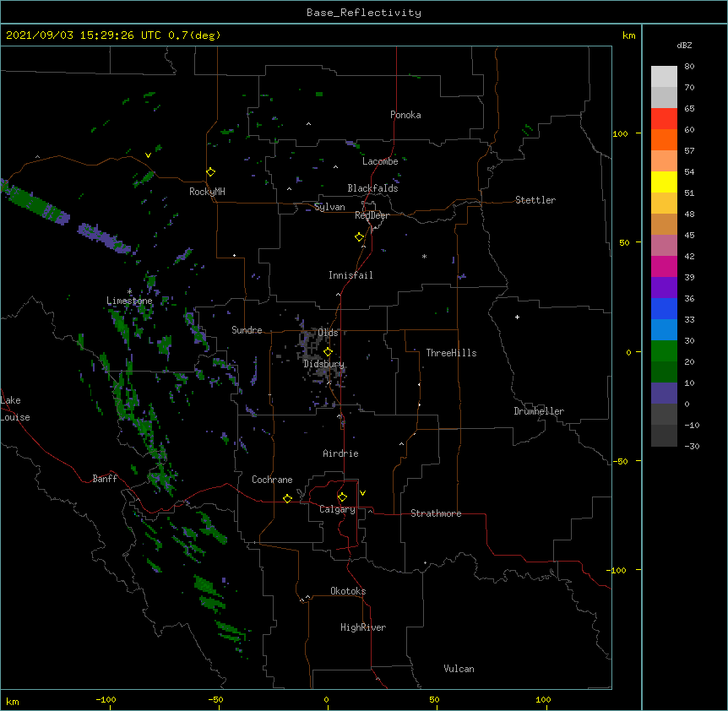The height and width of the screenshot is (711, 728).
Task: Click the Banff label
Action: [105, 479]
